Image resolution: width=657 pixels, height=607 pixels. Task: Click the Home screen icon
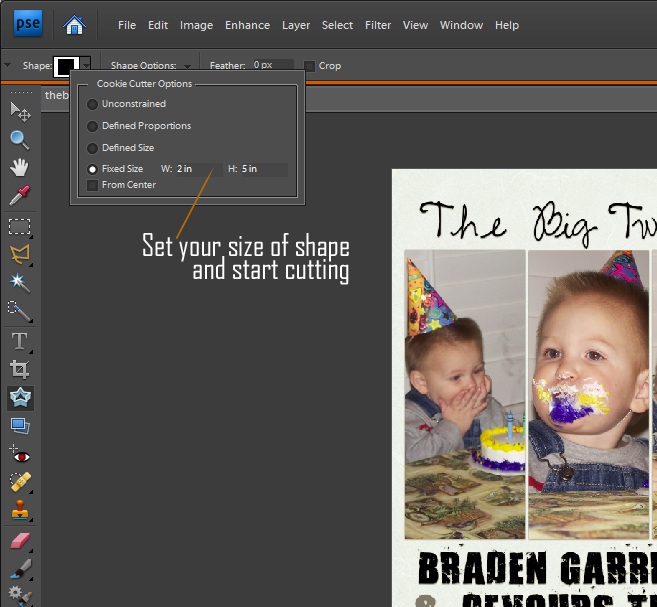[74, 24]
